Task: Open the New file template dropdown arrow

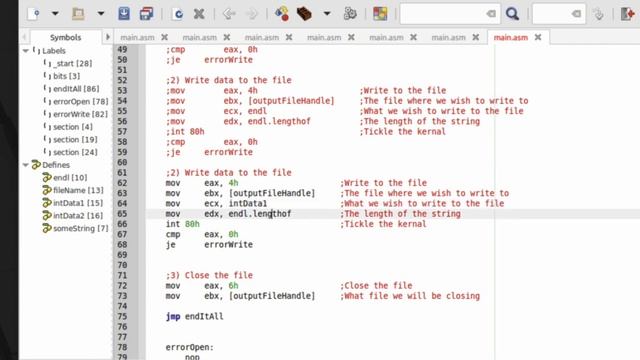Action: tap(55, 14)
